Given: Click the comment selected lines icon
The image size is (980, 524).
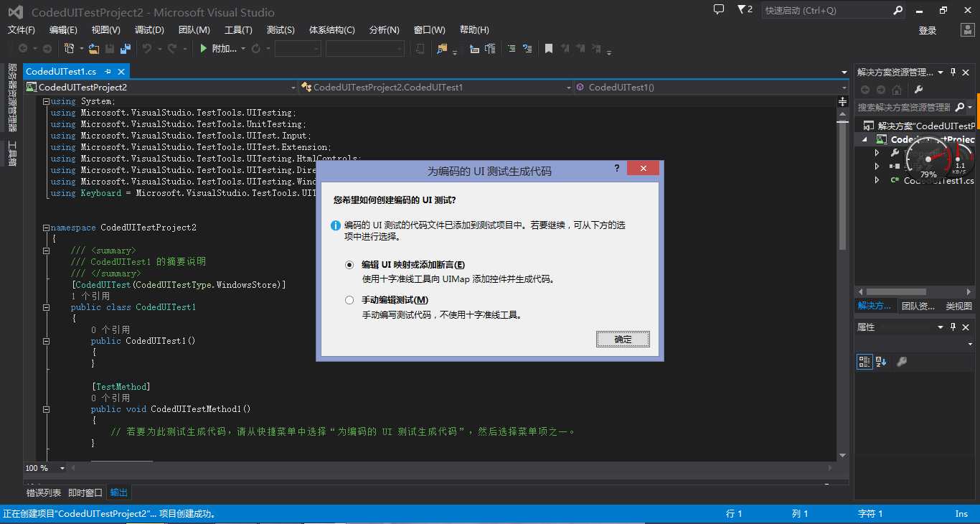Looking at the screenshot, I should (x=512, y=48).
